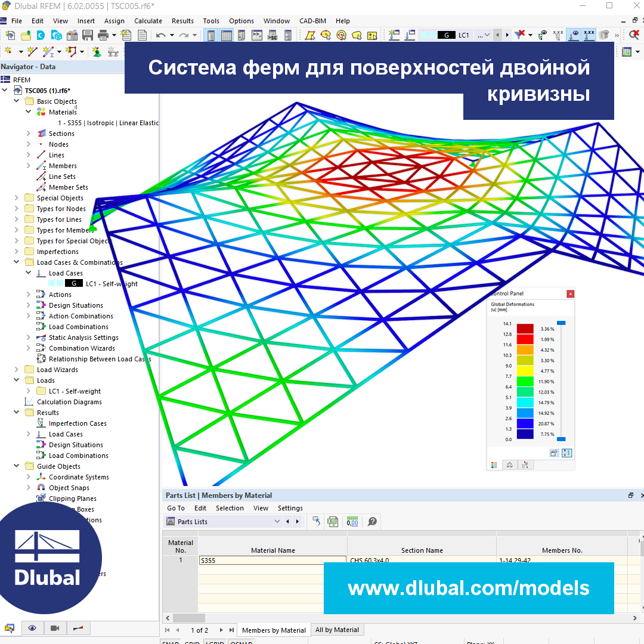
Task: Collapse the Basic Objects folder
Action: (x=17, y=101)
